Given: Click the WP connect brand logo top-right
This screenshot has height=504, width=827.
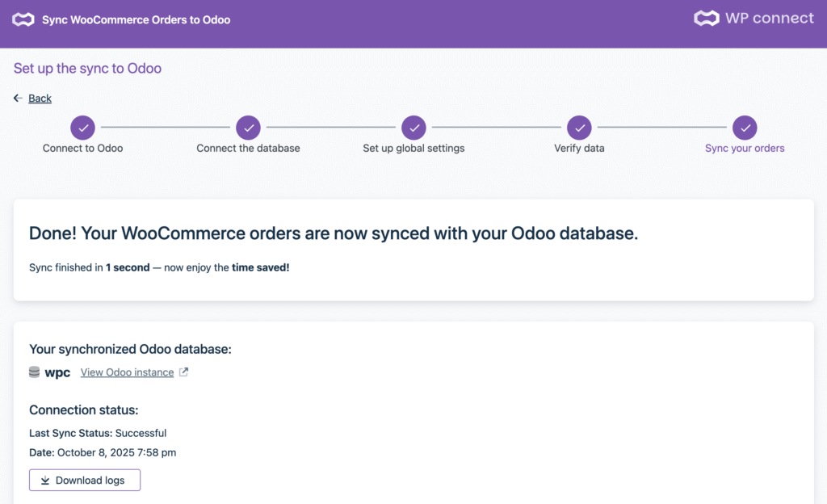Looking at the screenshot, I should click(x=754, y=19).
